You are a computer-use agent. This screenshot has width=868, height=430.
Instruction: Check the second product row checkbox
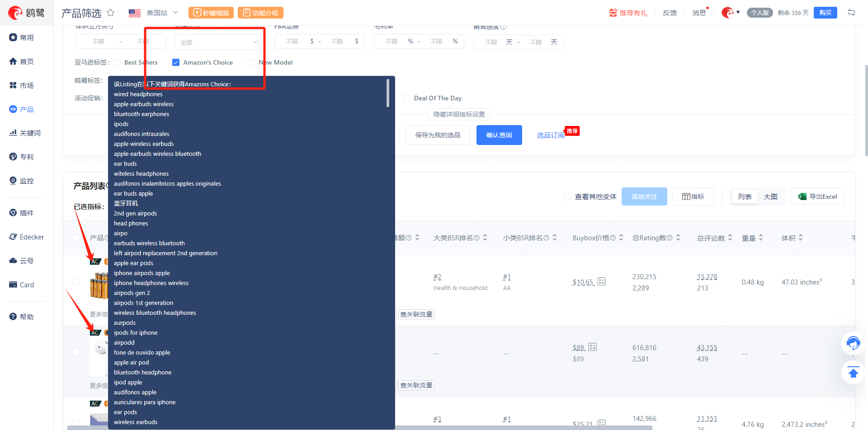click(x=75, y=352)
